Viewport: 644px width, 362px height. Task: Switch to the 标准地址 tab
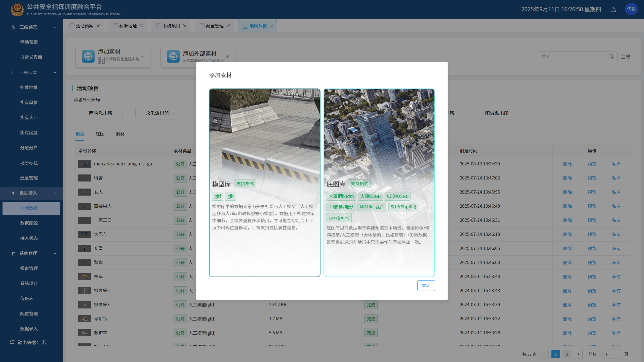[128, 26]
